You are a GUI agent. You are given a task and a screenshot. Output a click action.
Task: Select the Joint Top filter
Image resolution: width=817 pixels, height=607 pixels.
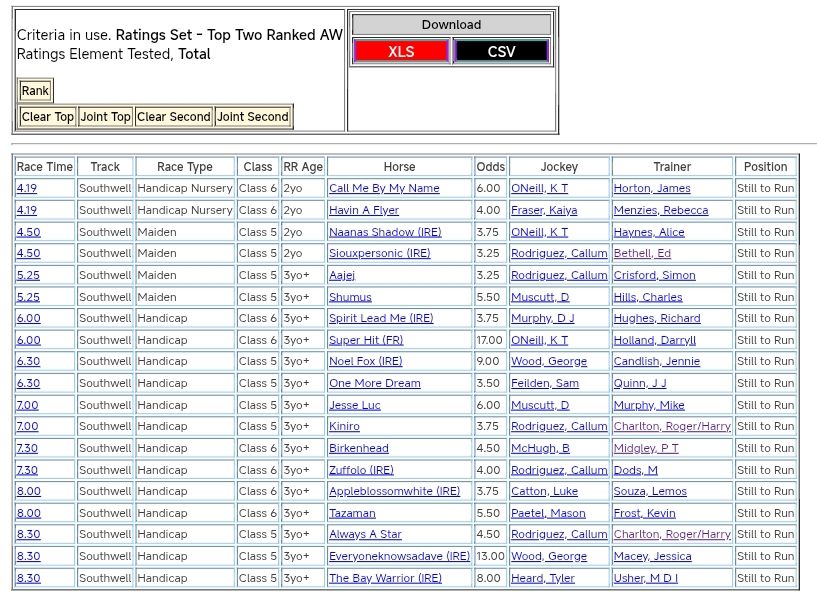(x=105, y=117)
